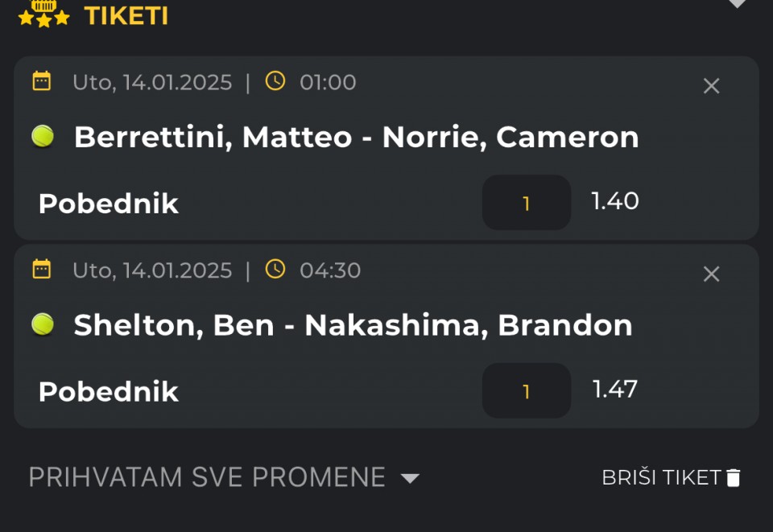773x532 pixels.
Task: Remove the Shelton - Nakashima selection
Action: (x=711, y=274)
